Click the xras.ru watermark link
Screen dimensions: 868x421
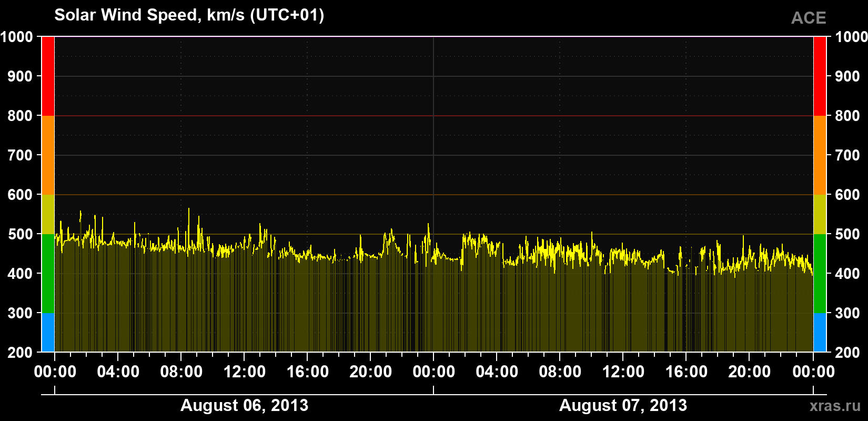(x=835, y=406)
